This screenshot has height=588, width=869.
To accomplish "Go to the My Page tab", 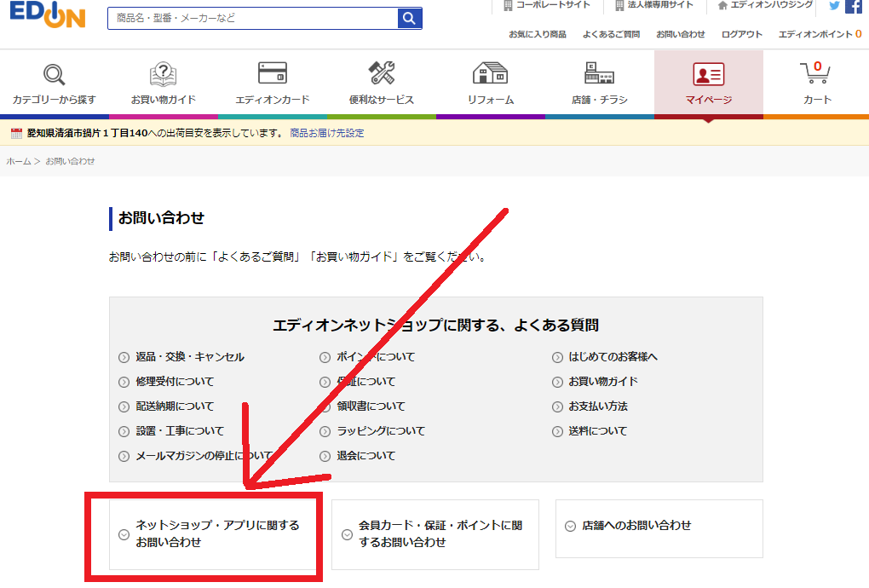I will click(x=708, y=84).
